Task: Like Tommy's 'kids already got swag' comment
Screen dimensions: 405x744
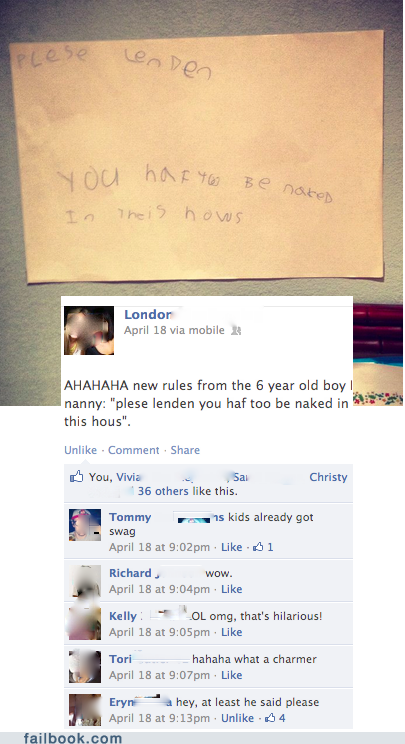Action: (232, 547)
